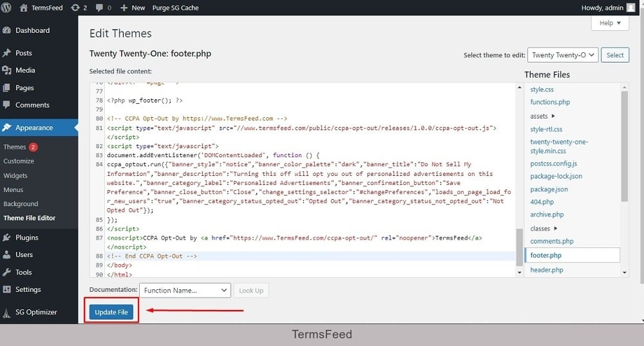644x346 pixels.
Task: Place cursor on line 88 End CCPA comment
Action: coord(152,256)
